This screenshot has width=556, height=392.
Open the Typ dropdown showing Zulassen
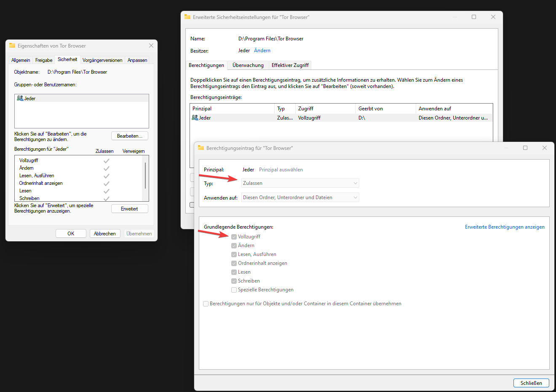coord(300,183)
